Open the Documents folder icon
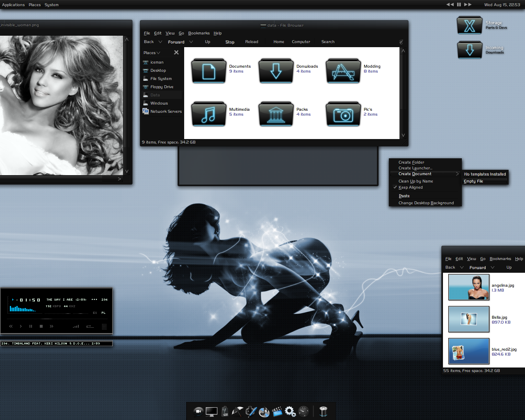525x420 pixels. [209, 71]
